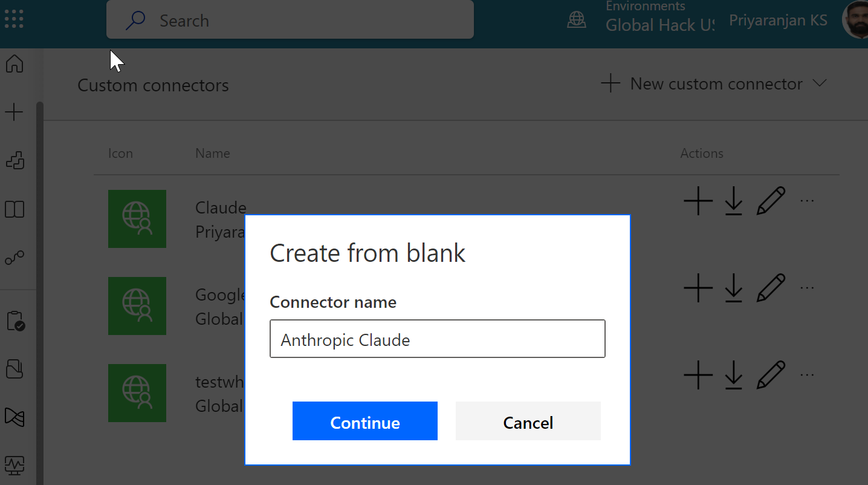Open the Process mining icon in sidebar
The width and height of the screenshot is (868, 485).
14,417
